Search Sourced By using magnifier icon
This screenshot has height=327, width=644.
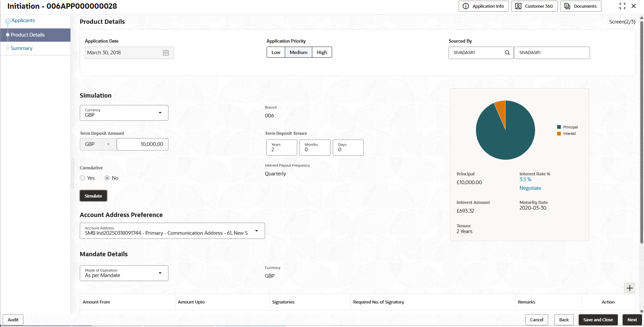(507, 53)
